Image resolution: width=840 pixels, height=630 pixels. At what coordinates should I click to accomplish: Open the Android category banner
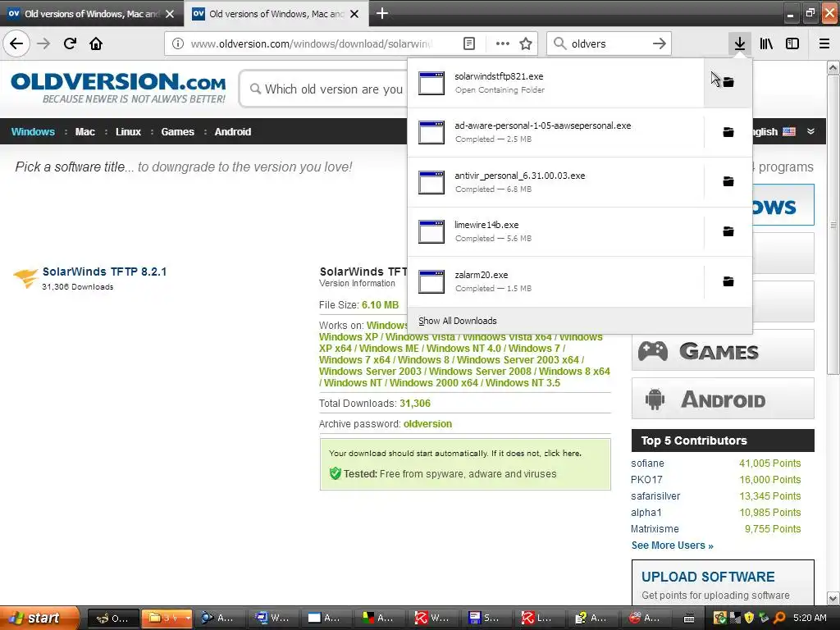(723, 399)
